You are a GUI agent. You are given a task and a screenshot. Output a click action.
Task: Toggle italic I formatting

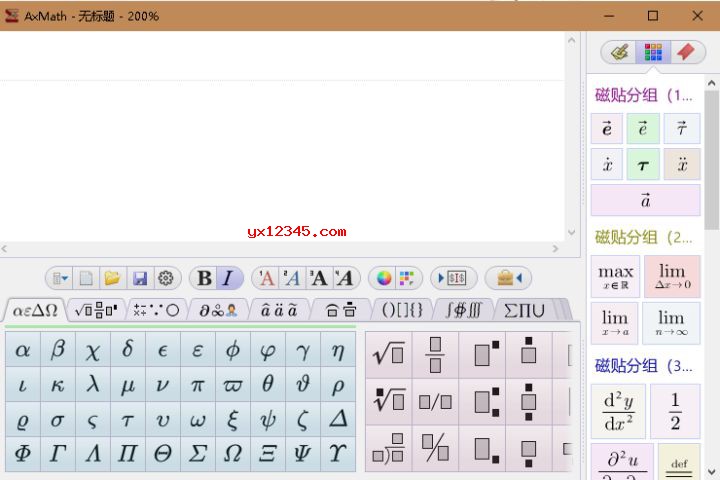[228, 278]
